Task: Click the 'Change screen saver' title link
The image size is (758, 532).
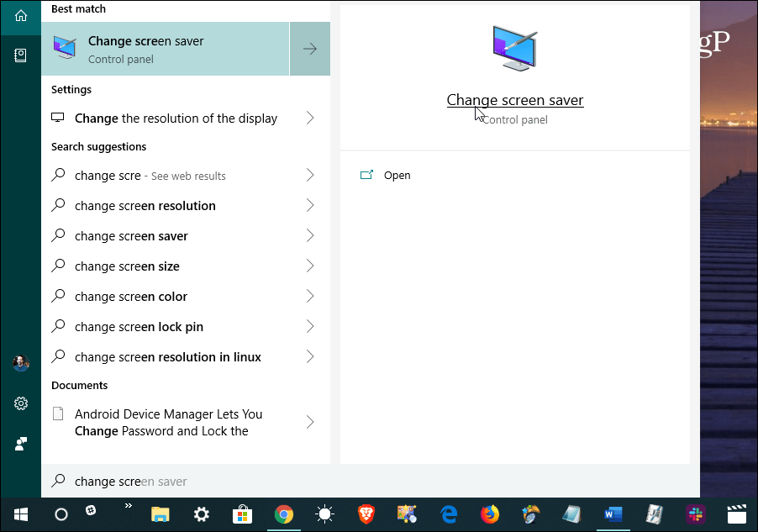Action: (514, 100)
